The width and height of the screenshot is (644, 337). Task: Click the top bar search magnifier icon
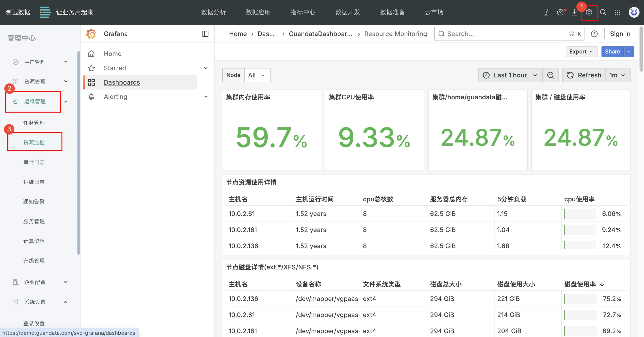click(603, 12)
